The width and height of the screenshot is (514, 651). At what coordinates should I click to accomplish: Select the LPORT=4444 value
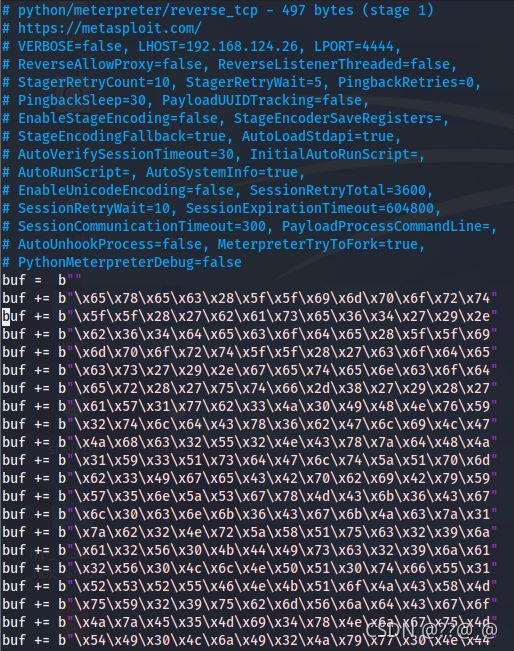[x=353, y=46]
